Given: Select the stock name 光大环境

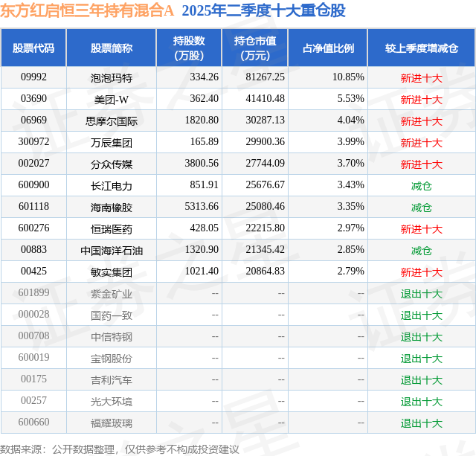Looking at the screenshot, I should click(x=112, y=402).
